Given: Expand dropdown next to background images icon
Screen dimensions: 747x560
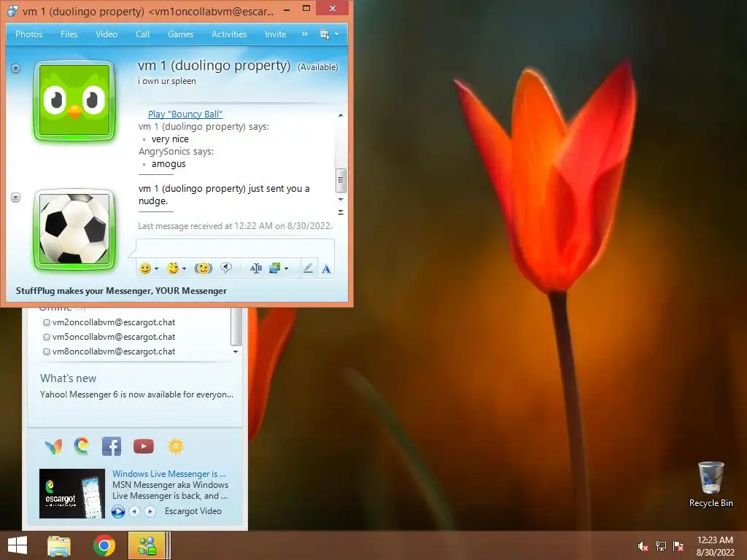Looking at the screenshot, I should click(x=286, y=268).
